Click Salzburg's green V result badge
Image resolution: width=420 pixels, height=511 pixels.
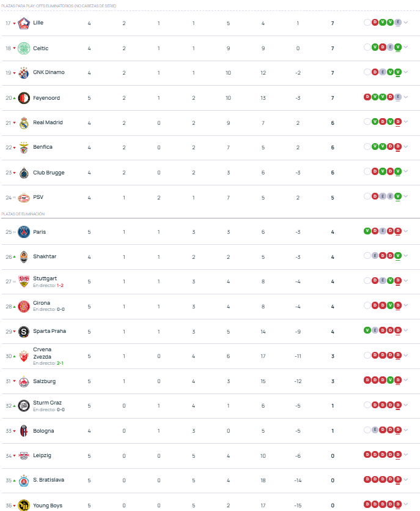390,379
